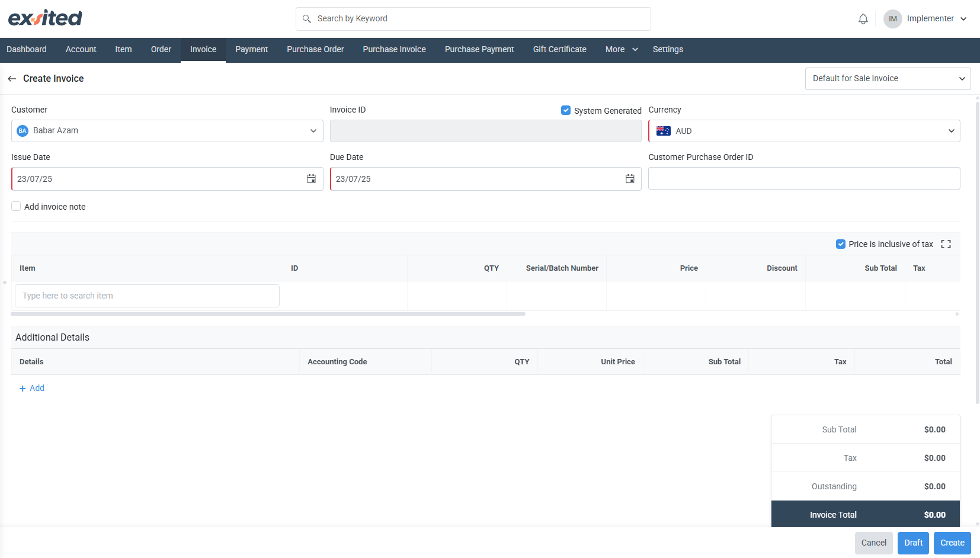Open the Account tab

[x=81, y=50]
